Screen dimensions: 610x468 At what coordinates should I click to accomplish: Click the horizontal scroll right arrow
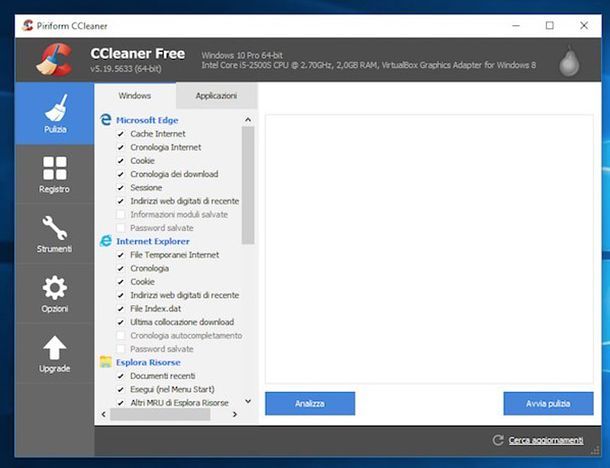(235, 414)
